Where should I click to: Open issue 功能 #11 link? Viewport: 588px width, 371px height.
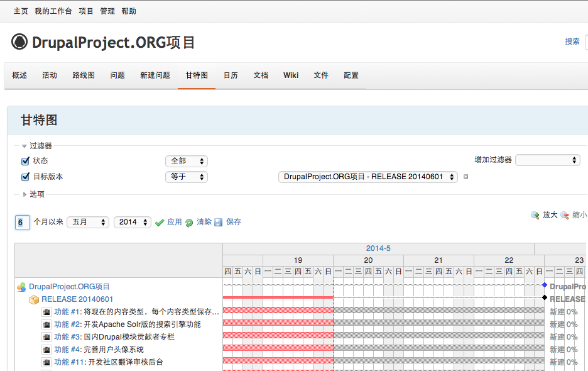70,362
